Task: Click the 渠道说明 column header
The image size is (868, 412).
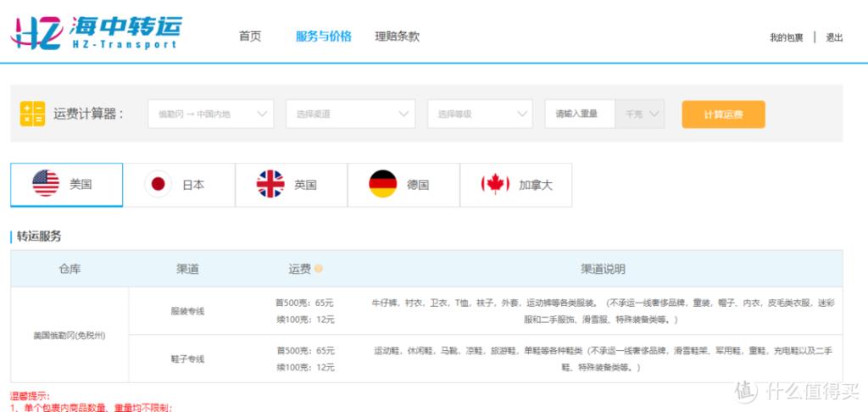Action: coord(603,269)
